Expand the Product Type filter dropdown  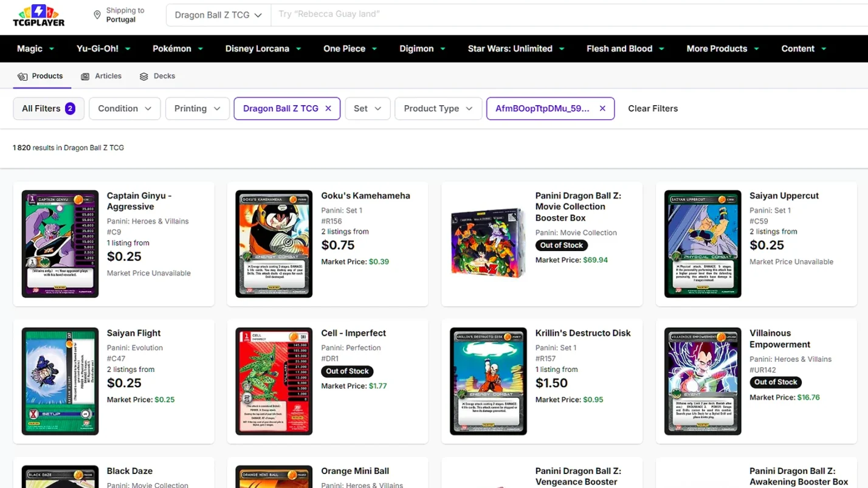click(x=438, y=109)
